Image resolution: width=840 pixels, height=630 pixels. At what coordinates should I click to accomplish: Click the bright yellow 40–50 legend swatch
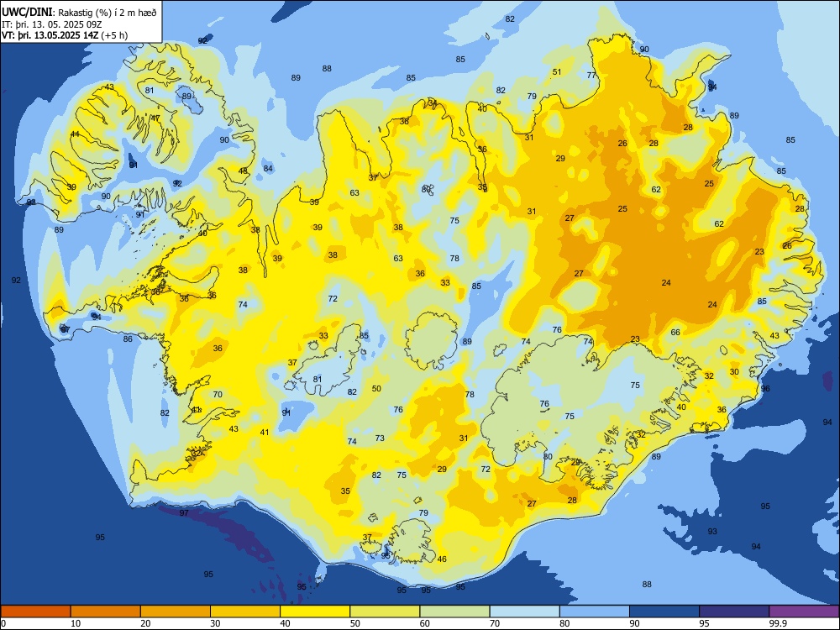pos(315,612)
